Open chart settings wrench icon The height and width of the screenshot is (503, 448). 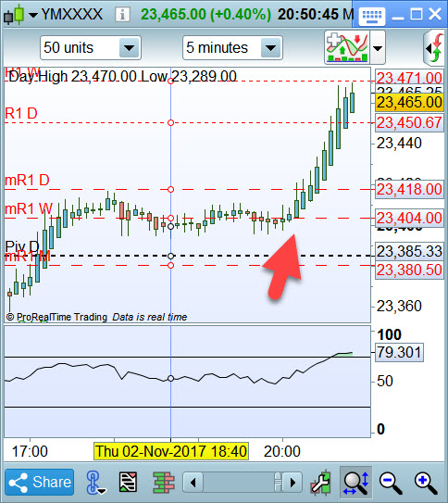(x=321, y=482)
